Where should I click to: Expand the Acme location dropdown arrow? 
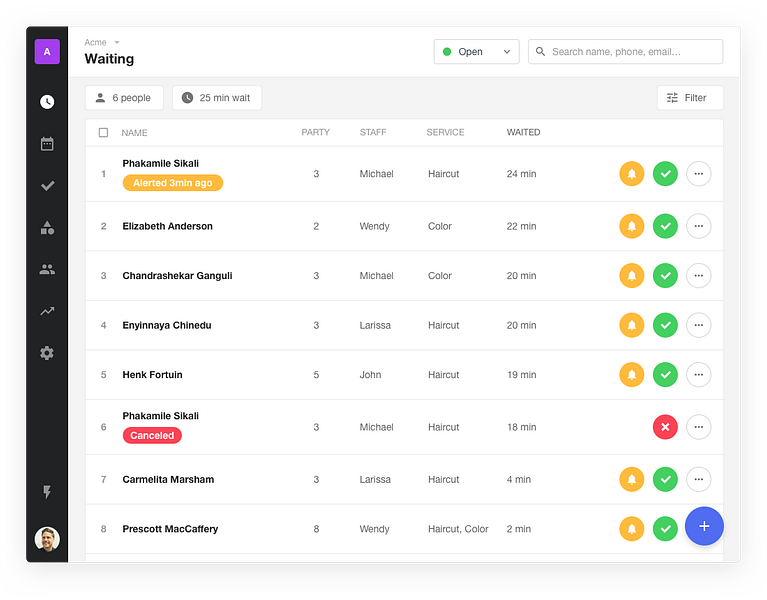coord(117,43)
